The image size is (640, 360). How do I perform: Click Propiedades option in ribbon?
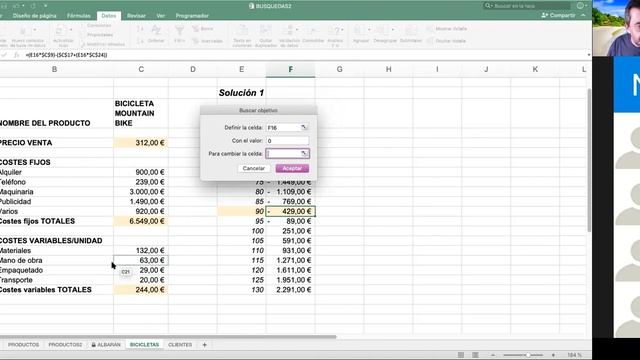click(100, 35)
